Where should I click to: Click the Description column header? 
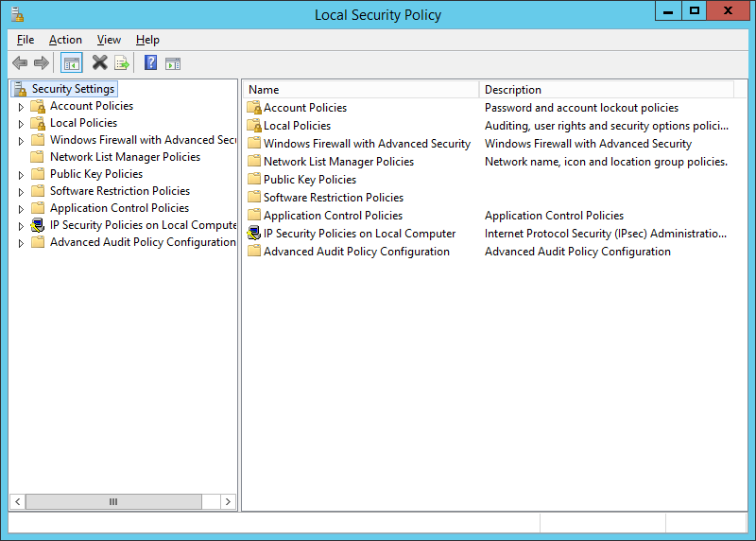coord(605,90)
